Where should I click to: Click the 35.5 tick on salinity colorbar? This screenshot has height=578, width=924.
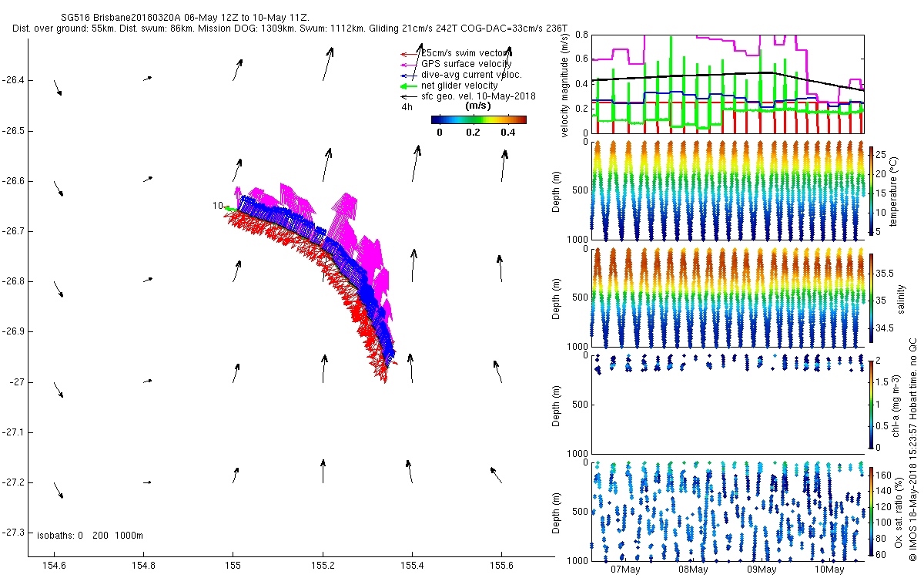885,274
